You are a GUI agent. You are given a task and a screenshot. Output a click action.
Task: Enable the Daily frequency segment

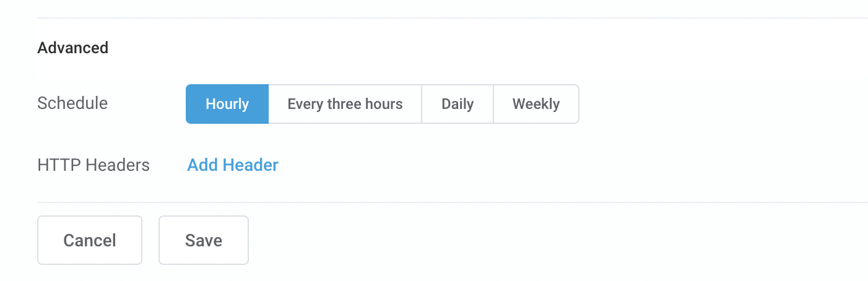coord(458,104)
